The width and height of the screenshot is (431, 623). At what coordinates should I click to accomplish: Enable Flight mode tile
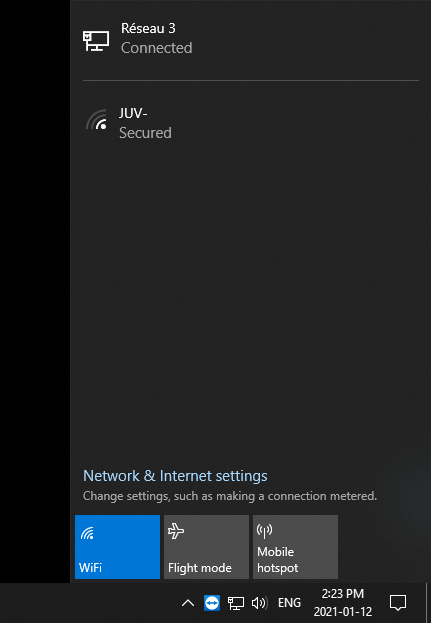[207, 547]
